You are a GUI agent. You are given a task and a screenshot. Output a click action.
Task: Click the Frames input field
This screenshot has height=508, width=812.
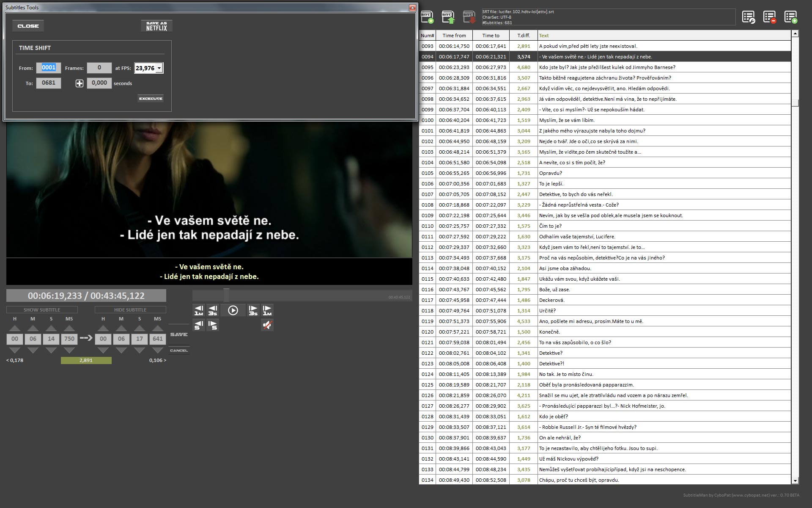click(99, 68)
